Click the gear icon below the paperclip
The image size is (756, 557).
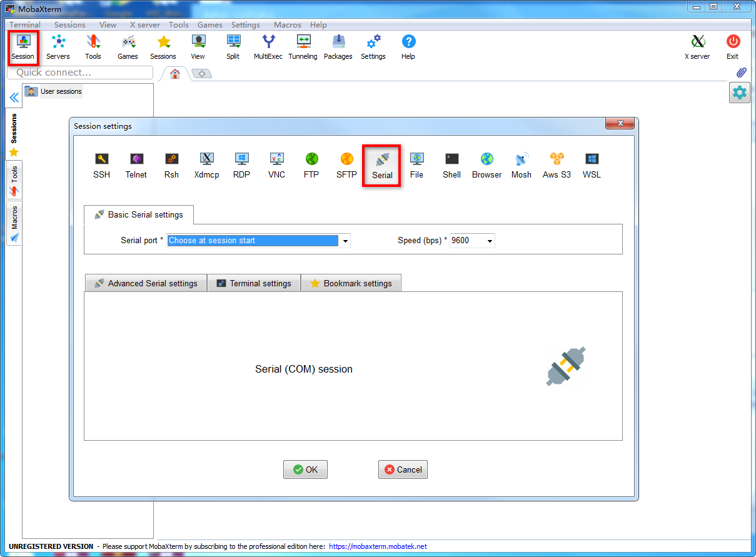click(x=740, y=93)
